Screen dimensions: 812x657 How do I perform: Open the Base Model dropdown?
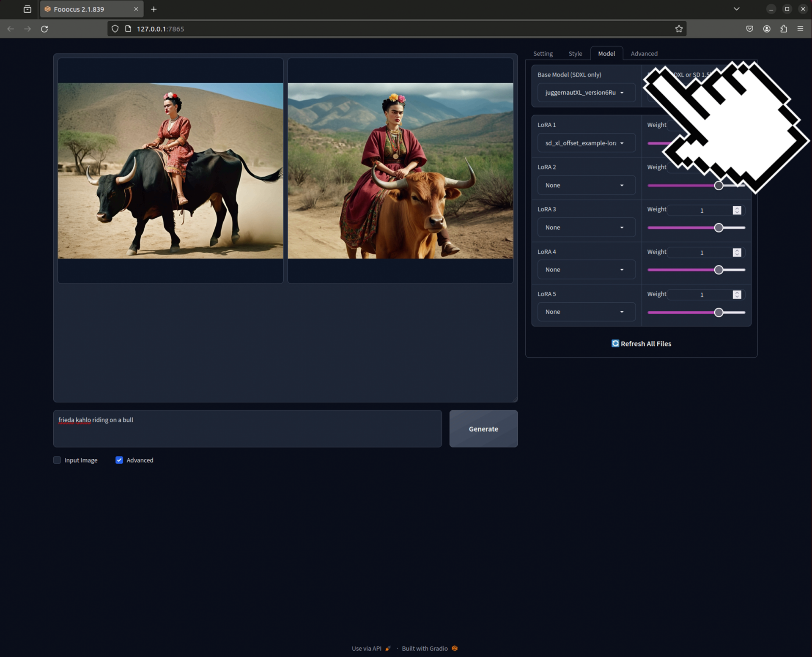(x=586, y=93)
